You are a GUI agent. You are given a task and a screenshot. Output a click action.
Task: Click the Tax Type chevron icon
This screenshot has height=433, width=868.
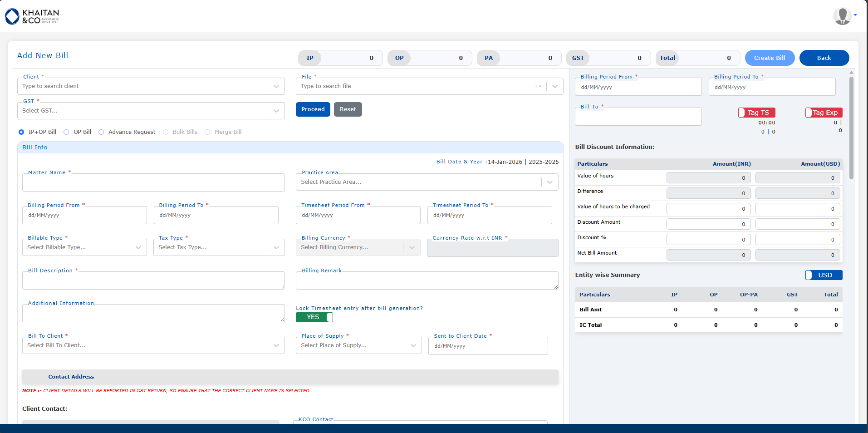pyautogui.click(x=276, y=247)
